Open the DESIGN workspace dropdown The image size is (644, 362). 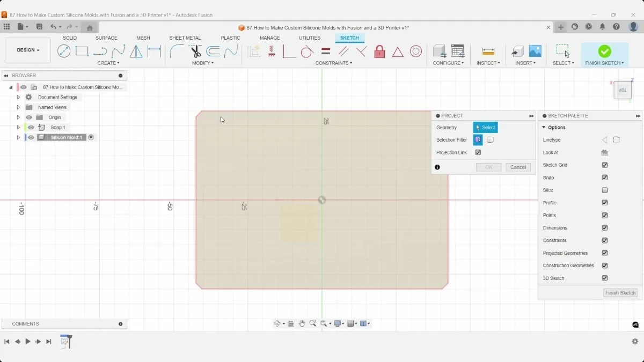click(28, 50)
